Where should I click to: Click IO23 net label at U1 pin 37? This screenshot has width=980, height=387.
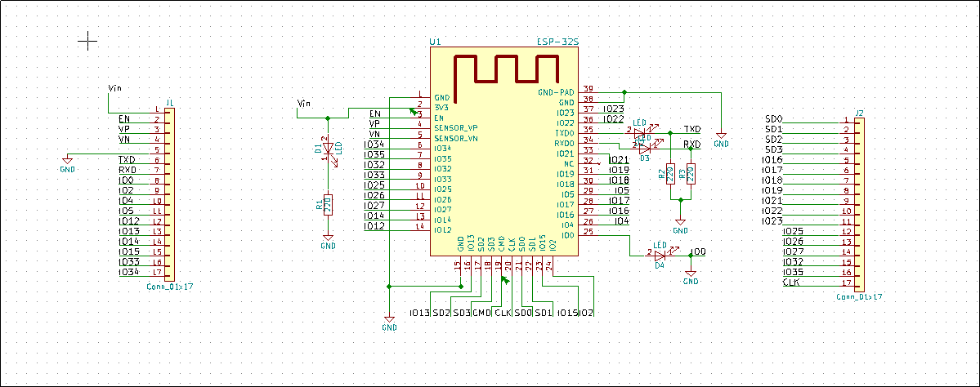[614, 109]
